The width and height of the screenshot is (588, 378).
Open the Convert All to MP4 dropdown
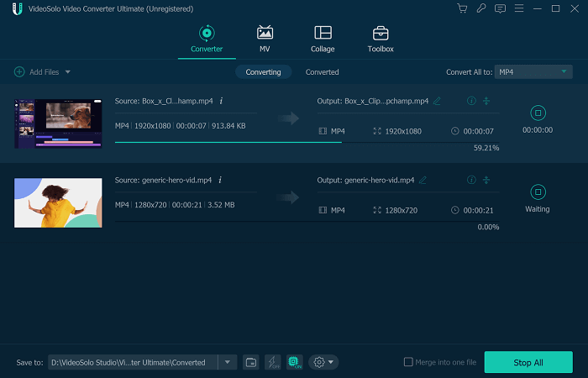tap(533, 72)
